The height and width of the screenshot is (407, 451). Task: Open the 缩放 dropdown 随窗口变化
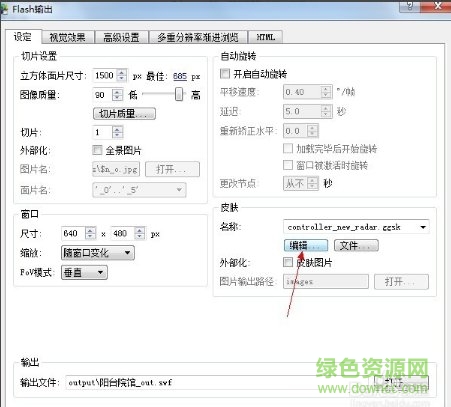pos(98,253)
